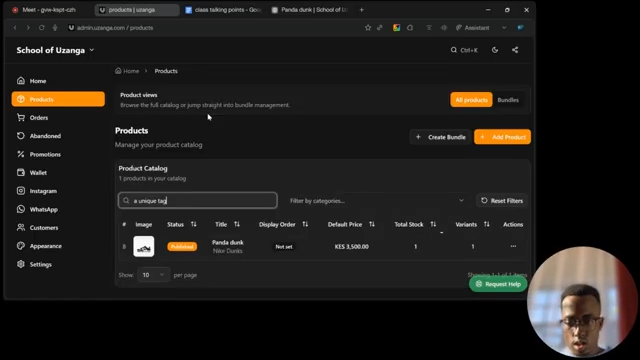
Task: Expand the chevron next to Assistant
Action: tap(504, 28)
